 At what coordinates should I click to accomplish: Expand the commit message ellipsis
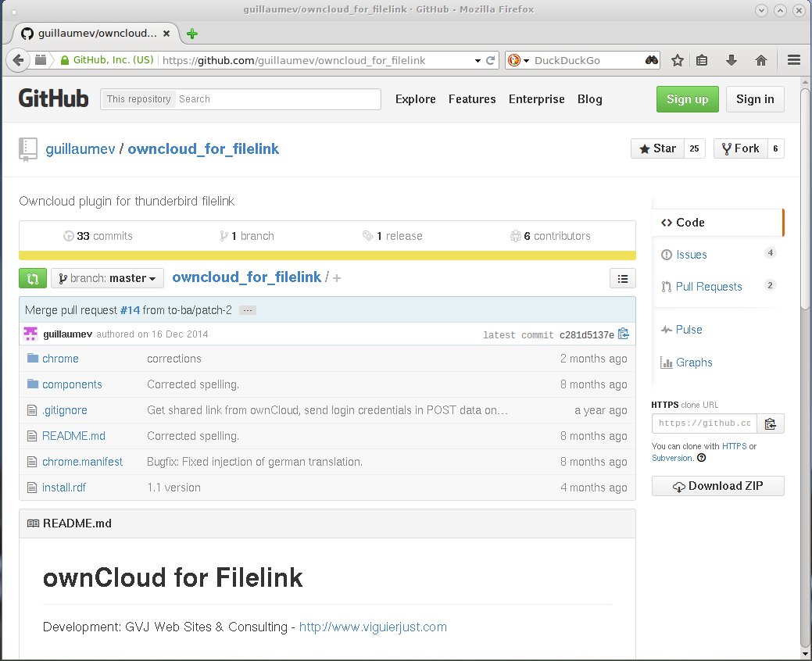click(x=248, y=310)
